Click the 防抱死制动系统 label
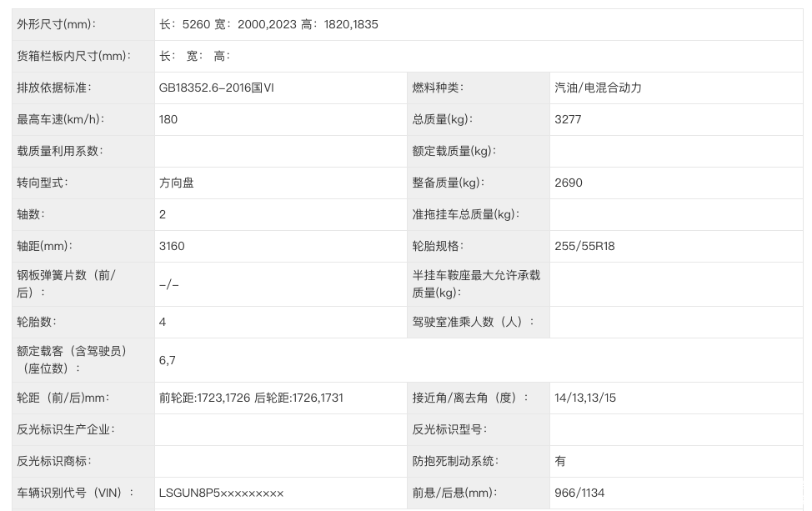812x511 pixels. [x=455, y=461]
